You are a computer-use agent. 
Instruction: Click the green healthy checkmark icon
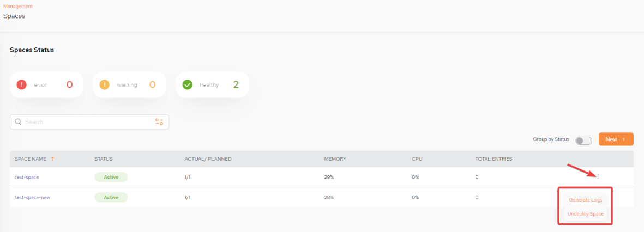pyautogui.click(x=187, y=85)
